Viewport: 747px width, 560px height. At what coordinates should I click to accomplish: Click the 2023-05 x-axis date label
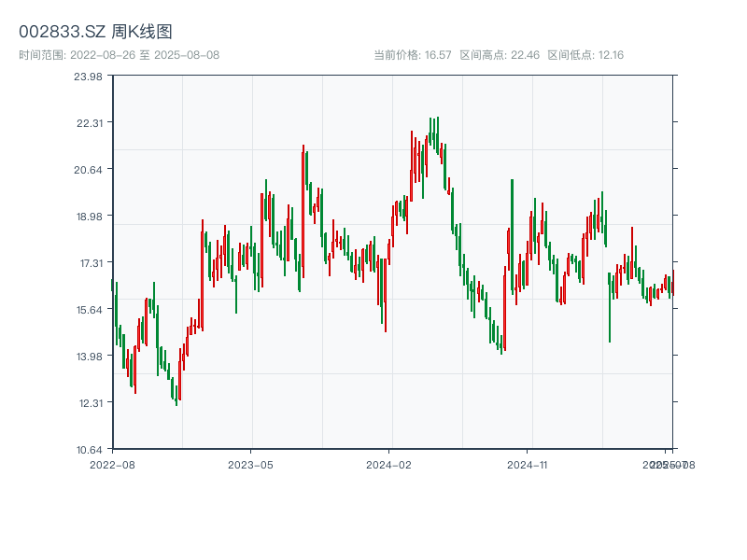[x=250, y=464]
